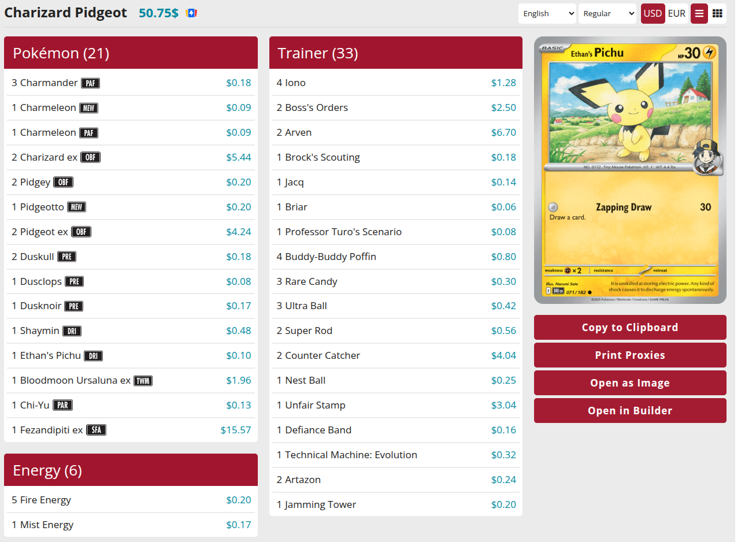
Task: Click the total deck price 50.75$
Action: (158, 13)
